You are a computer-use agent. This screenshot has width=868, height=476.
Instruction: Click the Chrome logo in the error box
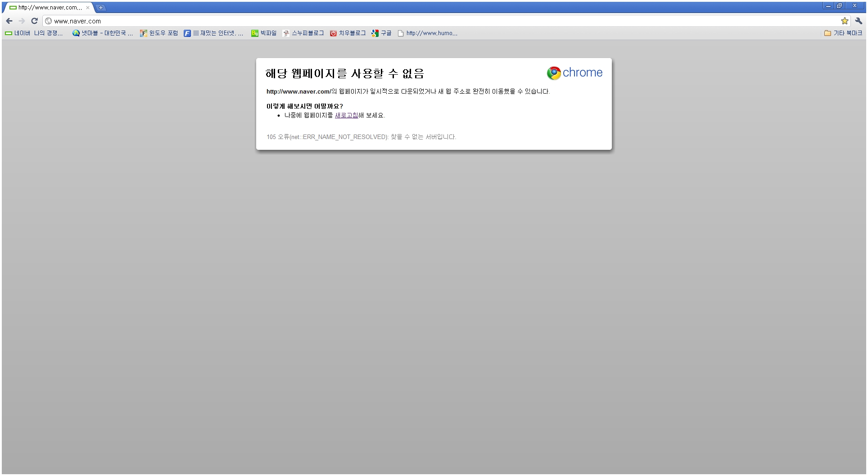[x=574, y=72]
